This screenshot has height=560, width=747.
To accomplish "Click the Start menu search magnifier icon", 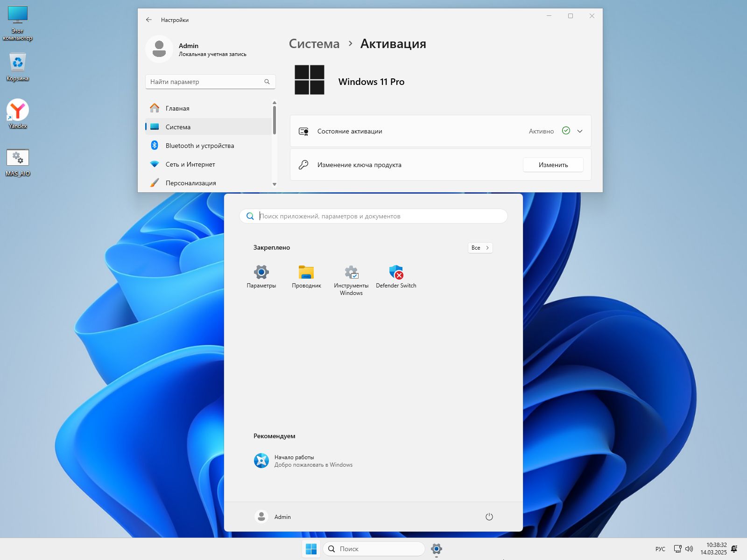I will pyautogui.click(x=250, y=216).
